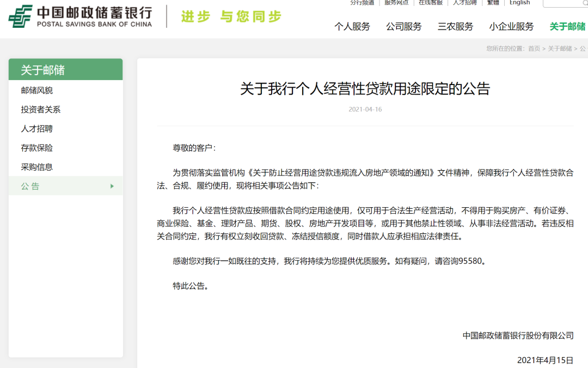
Task: Click the Postal Savings Bank logo
Action: [80, 16]
